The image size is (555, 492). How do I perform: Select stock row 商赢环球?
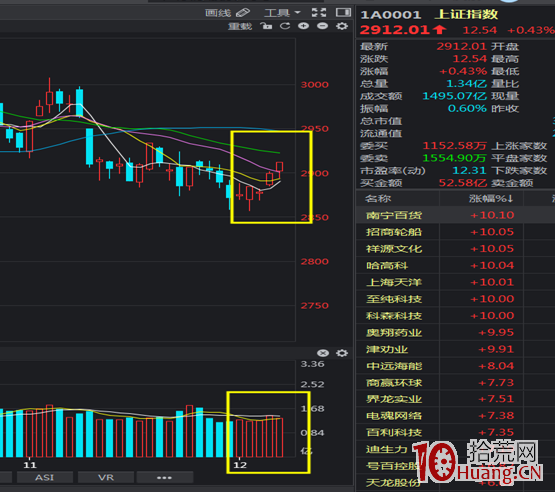pyautogui.click(x=455, y=383)
